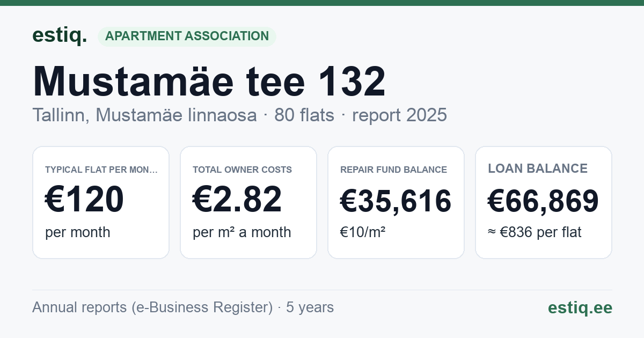The width and height of the screenshot is (644, 338).
Task: Open the Typical flat per month card
Action: 101,202
